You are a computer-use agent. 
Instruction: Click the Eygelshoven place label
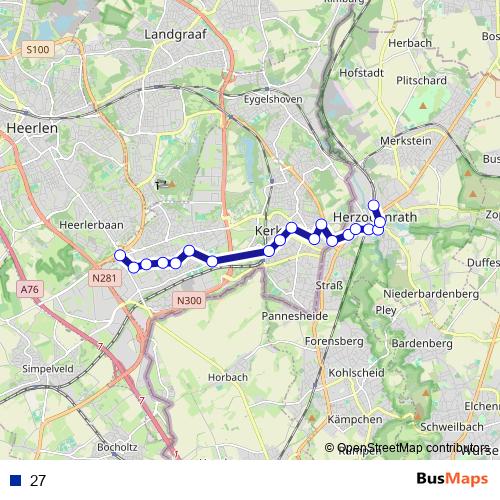273,99
